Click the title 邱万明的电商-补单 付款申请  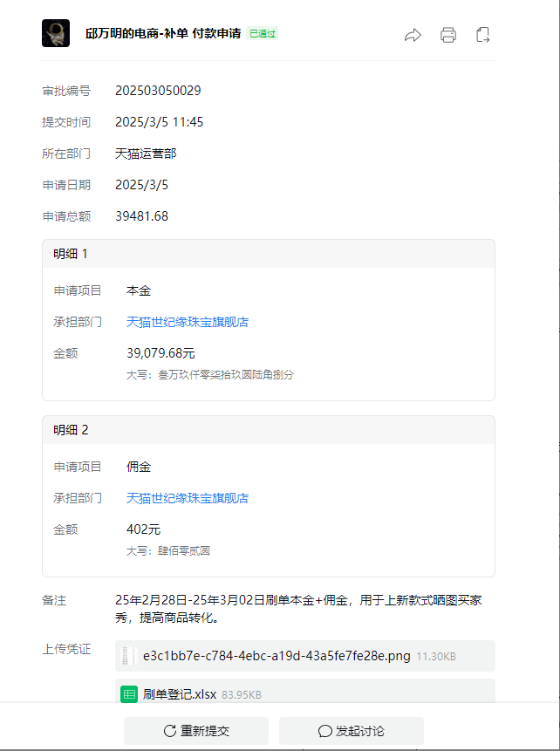tap(163, 34)
